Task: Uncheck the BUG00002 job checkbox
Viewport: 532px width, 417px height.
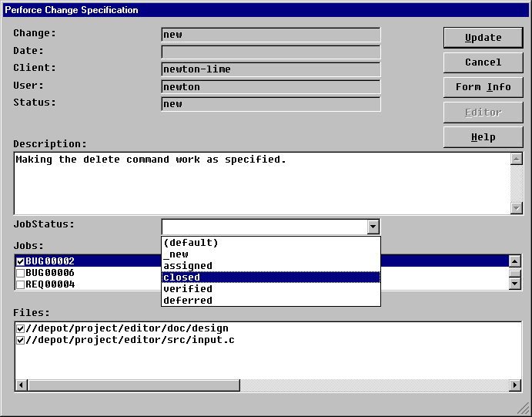Action: coord(21,261)
